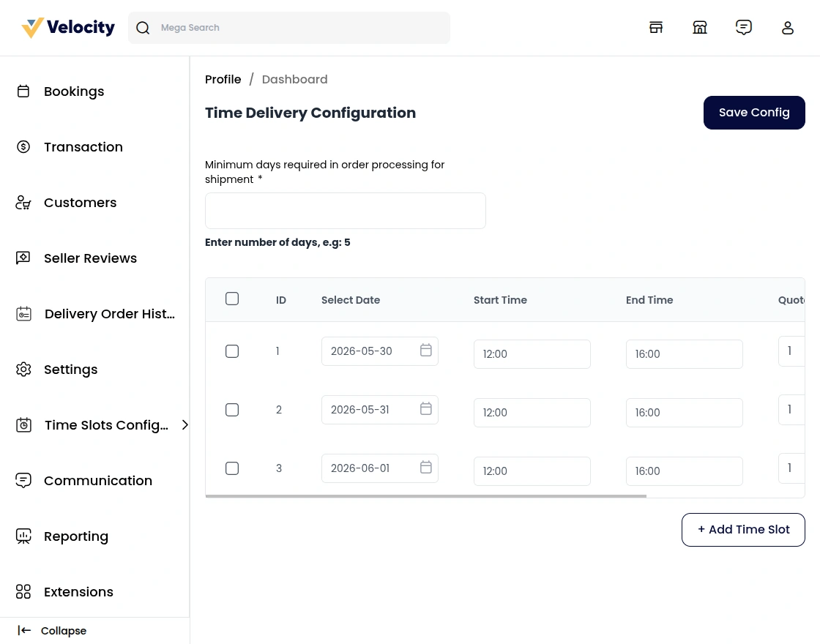Go to Profile breadcrumb
Screen dimensions: 820x644
(223, 80)
